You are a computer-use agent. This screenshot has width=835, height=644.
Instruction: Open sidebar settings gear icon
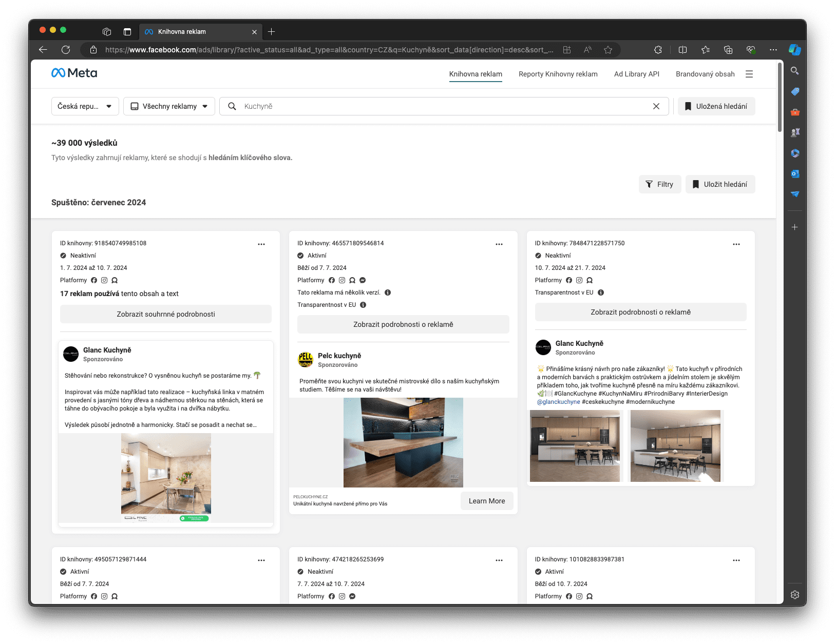point(795,595)
